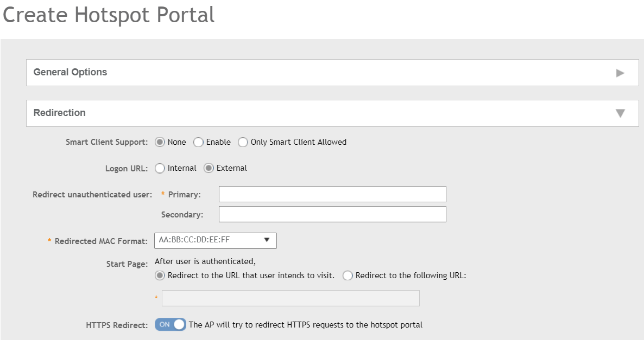This screenshot has width=644, height=340.
Task: Collapse the Redirection section arrow
Action: (x=620, y=113)
